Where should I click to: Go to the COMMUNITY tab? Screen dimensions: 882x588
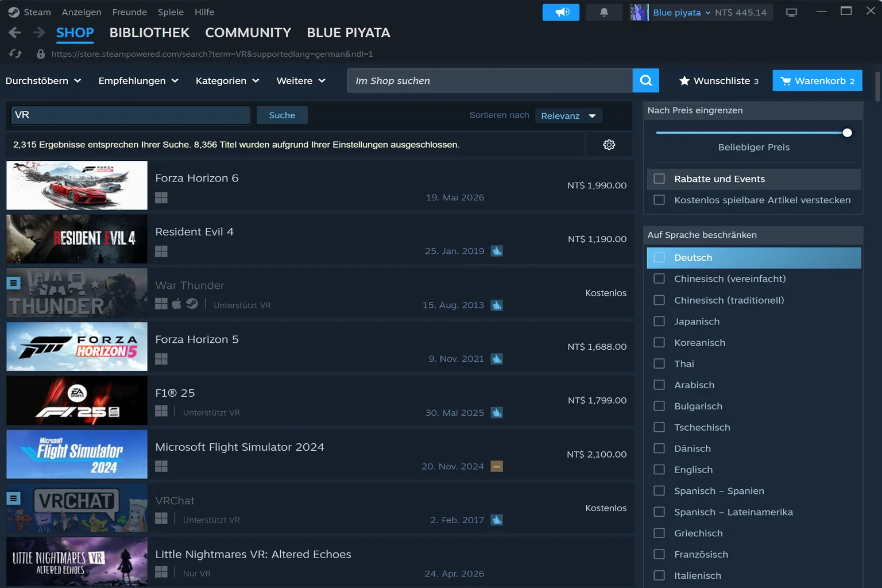(x=248, y=33)
